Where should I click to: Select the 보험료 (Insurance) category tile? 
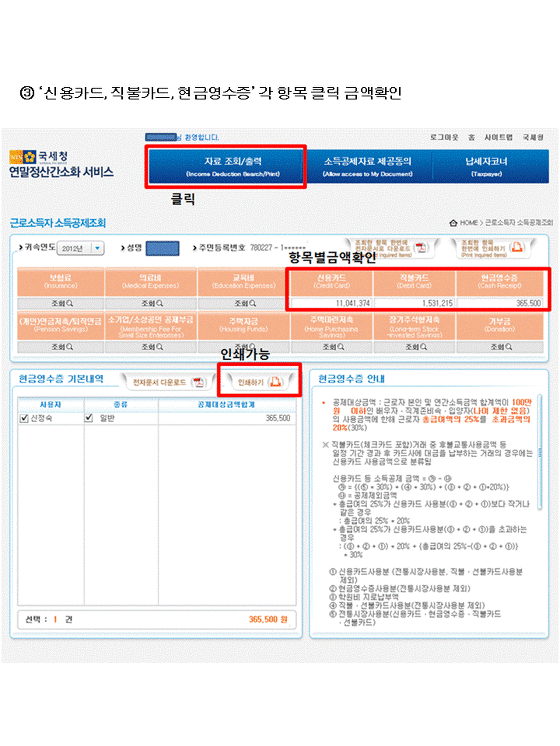[60, 283]
